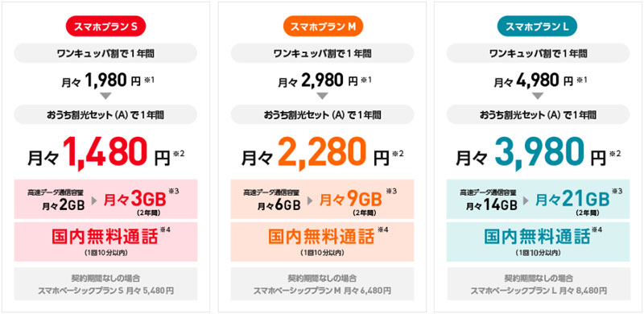
Task: Click the large orange 2,280 price
Action: coord(323,154)
